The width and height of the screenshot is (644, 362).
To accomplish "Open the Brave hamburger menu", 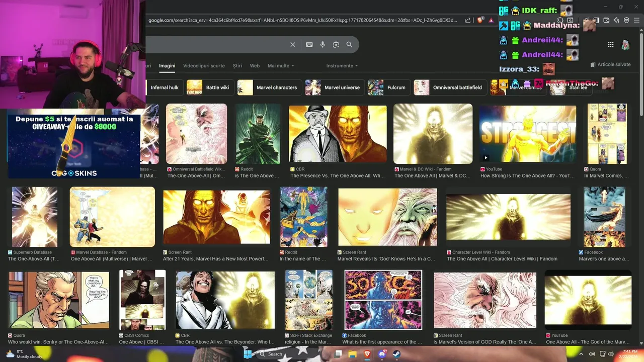I will pyautogui.click(x=637, y=20).
